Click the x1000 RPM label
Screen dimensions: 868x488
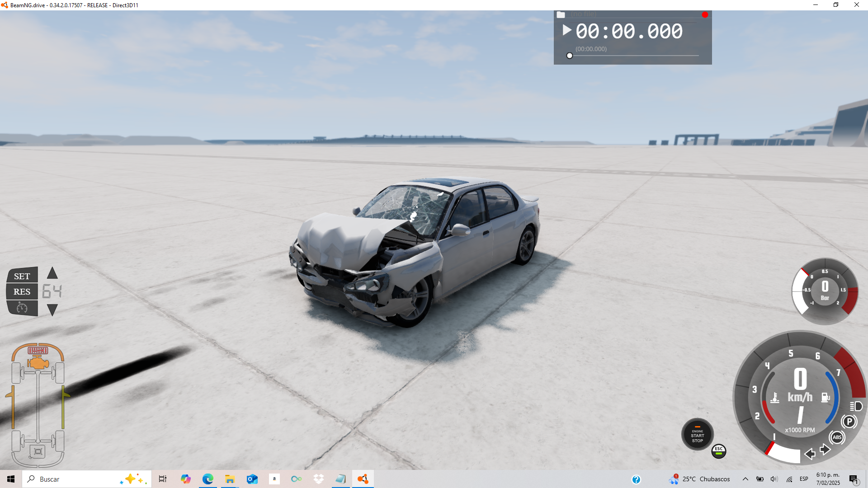click(800, 430)
